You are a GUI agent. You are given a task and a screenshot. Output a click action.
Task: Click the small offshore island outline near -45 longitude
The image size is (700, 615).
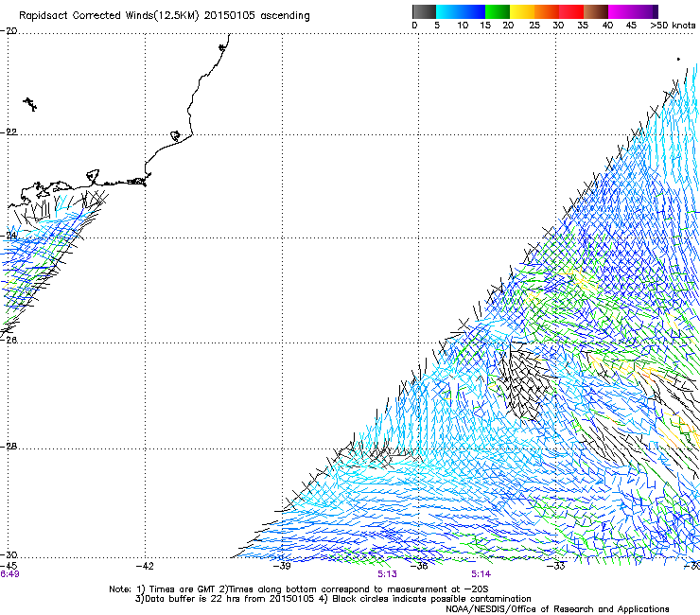tap(30, 104)
